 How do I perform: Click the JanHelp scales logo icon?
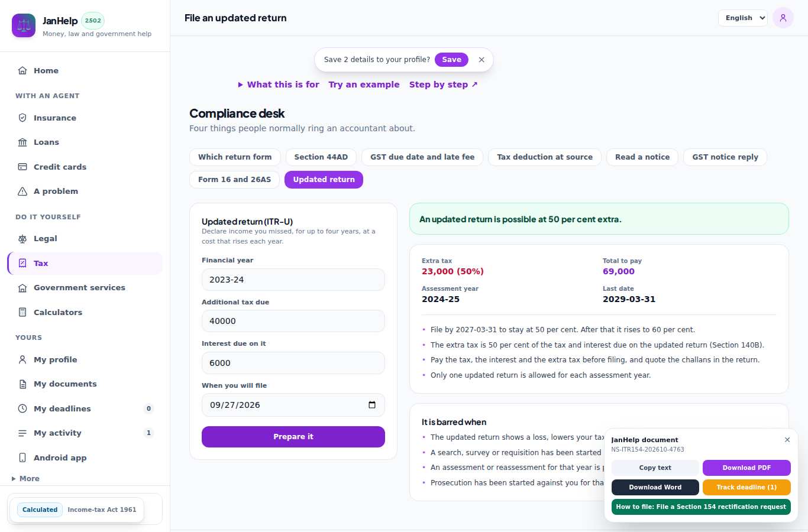[x=24, y=25]
